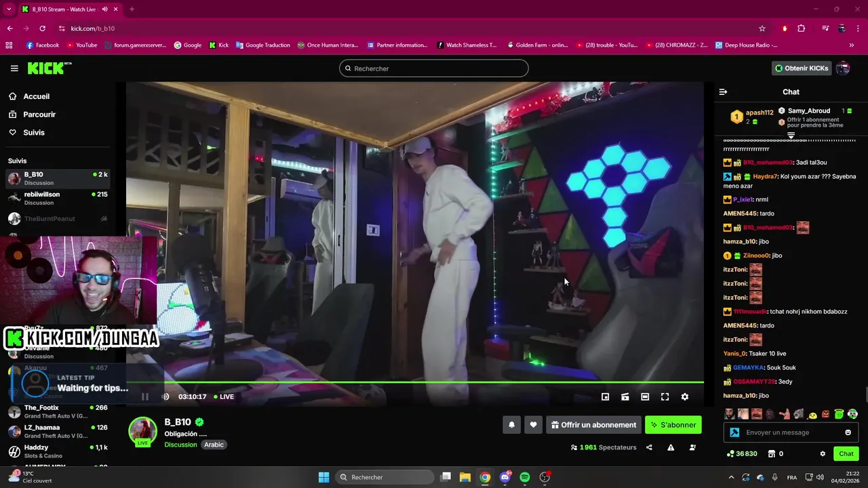Open TheBurntPeanut offline channel
This screenshot has height=488, width=868.
pyautogui.click(x=58, y=218)
